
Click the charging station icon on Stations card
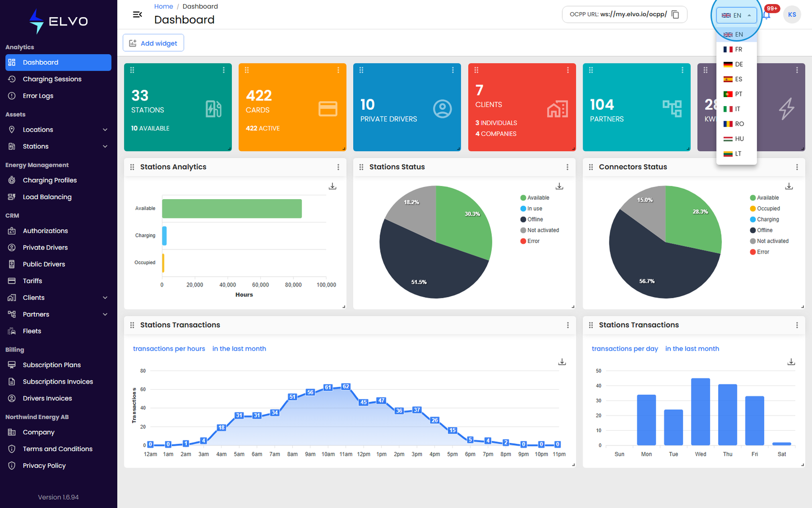pos(214,109)
